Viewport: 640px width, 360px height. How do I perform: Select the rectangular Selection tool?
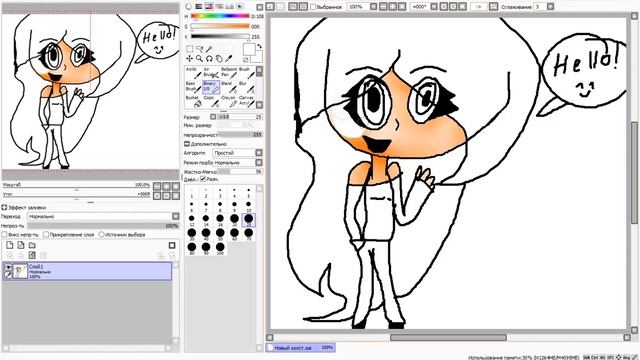(x=189, y=49)
